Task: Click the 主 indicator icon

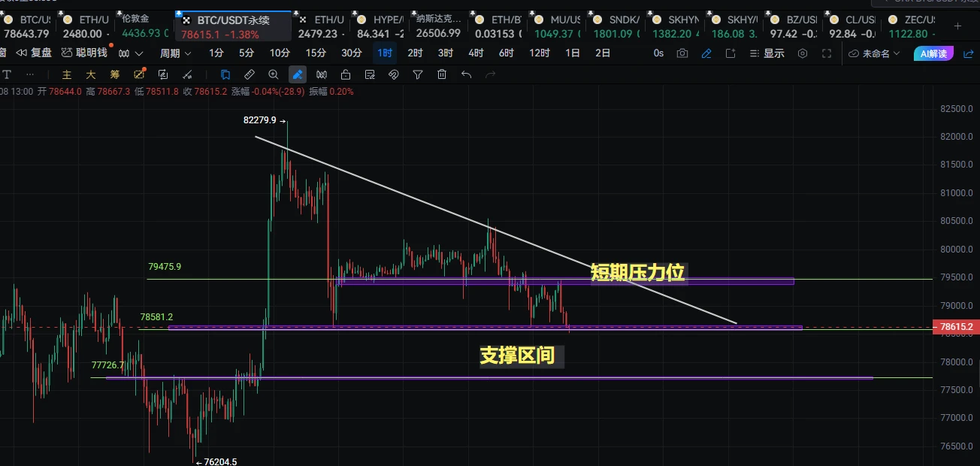Action: pyautogui.click(x=67, y=74)
